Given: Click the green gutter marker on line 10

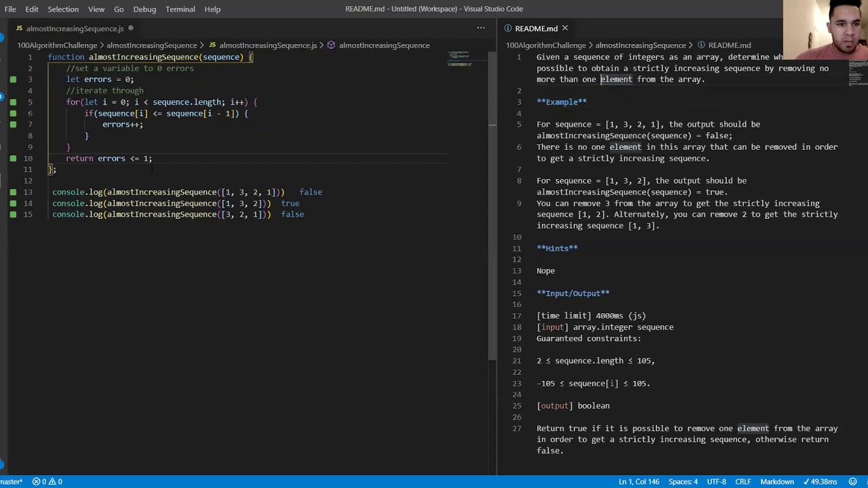Looking at the screenshot, I should 13,159.
